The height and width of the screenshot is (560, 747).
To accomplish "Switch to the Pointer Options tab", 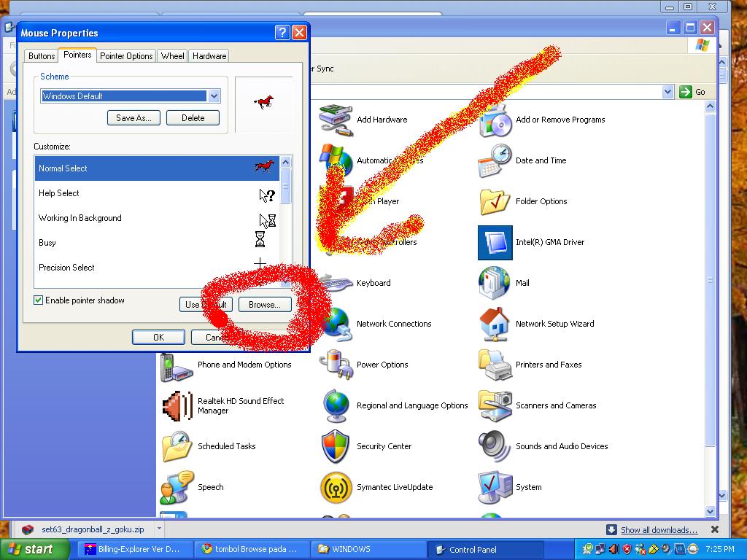I will point(126,56).
